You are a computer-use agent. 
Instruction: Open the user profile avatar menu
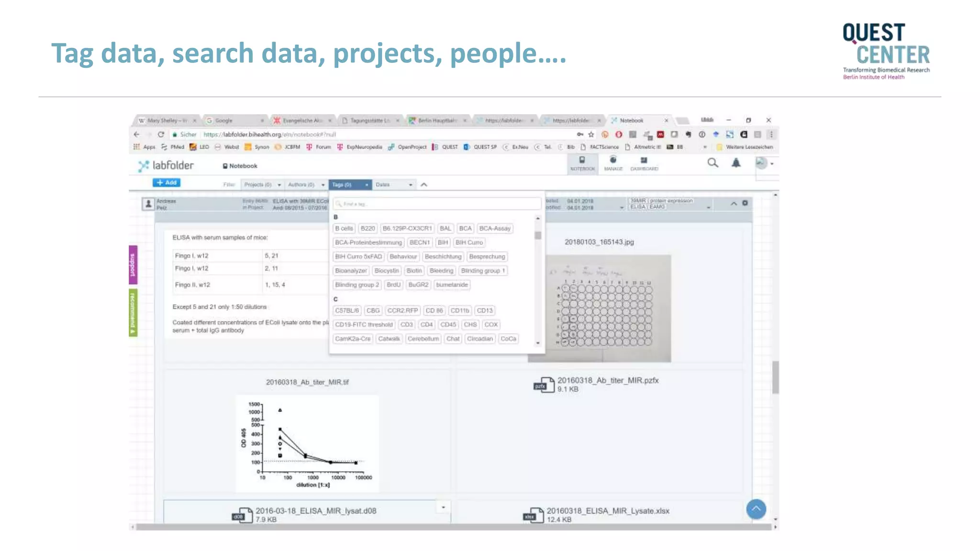coord(764,163)
